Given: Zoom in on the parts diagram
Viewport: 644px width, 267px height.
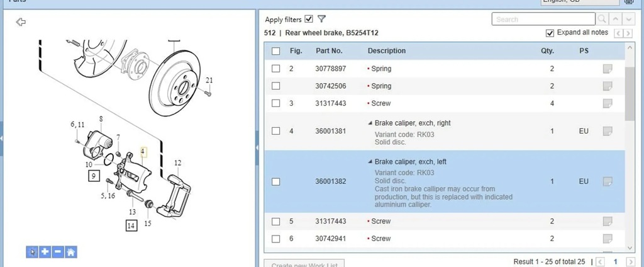Looking at the screenshot, I should 45,252.
